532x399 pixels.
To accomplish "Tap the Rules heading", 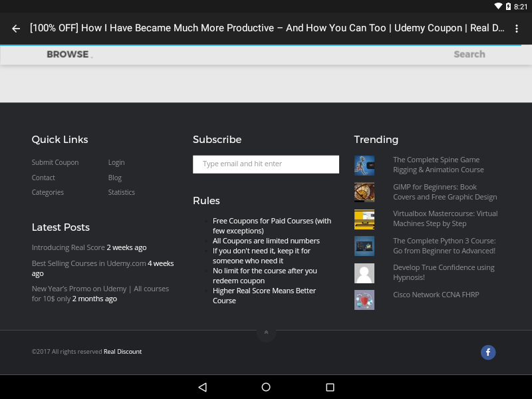I will click(206, 201).
